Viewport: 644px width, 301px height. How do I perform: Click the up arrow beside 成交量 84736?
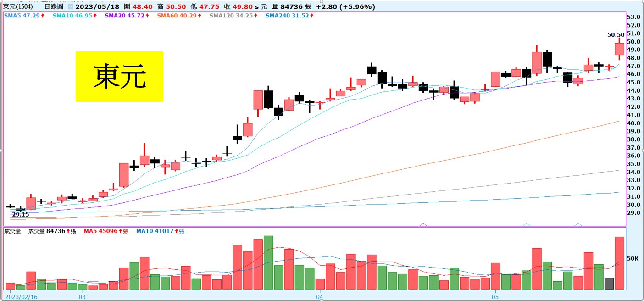67,231
